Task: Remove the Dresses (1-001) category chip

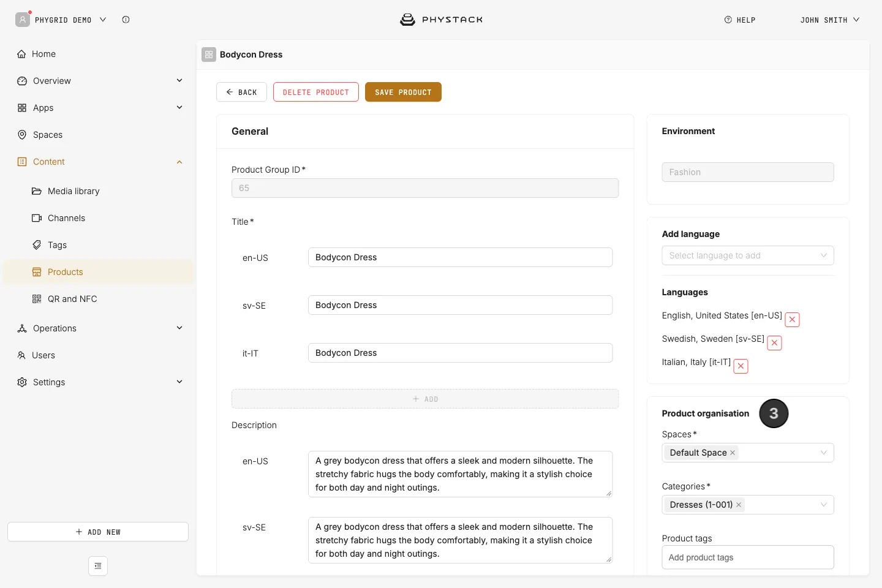Action: point(739,505)
